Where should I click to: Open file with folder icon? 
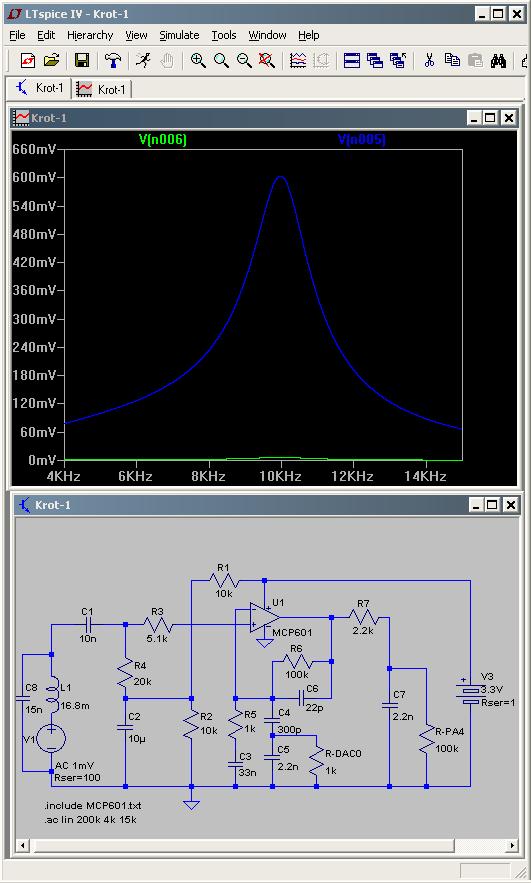point(52,60)
